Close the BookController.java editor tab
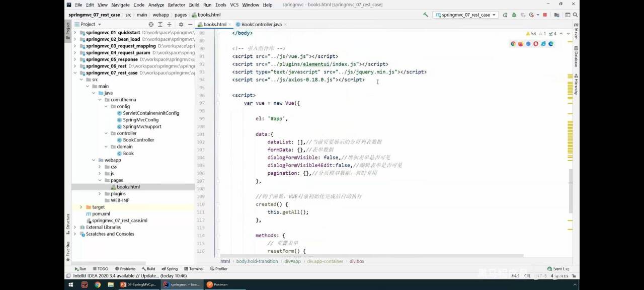 (286, 24)
